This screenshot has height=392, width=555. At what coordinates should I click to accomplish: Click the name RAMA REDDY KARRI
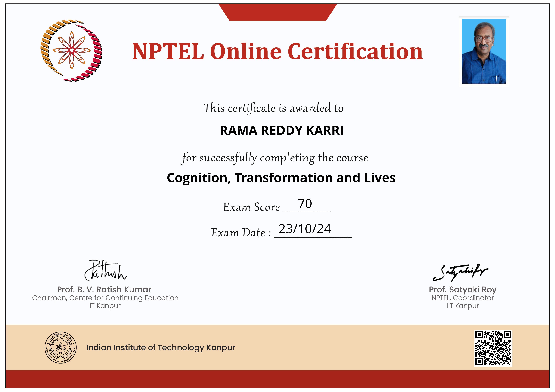(282, 130)
